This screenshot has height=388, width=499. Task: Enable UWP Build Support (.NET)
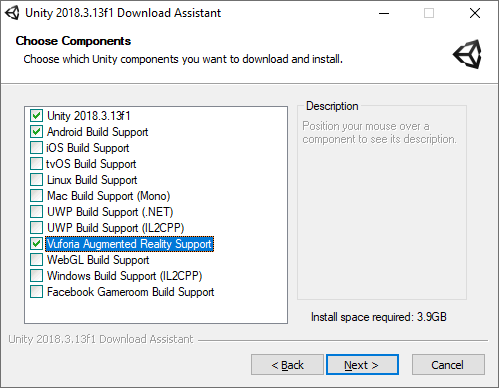click(x=36, y=212)
